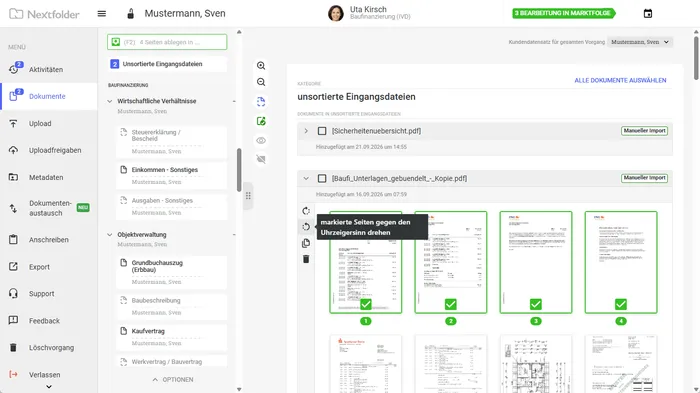Uncheck page 2 thumbnail checkmark
Image resolution: width=700 pixels, height=393 pixels.
[x=451, y=304]
